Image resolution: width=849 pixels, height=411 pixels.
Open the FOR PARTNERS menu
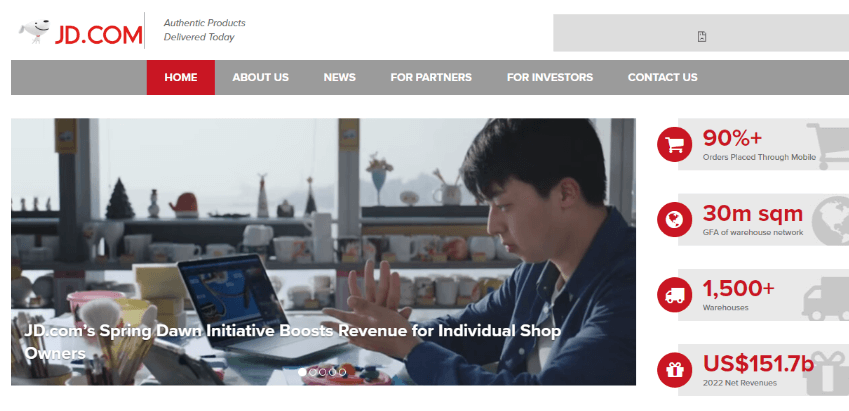(x=431, y=77)
